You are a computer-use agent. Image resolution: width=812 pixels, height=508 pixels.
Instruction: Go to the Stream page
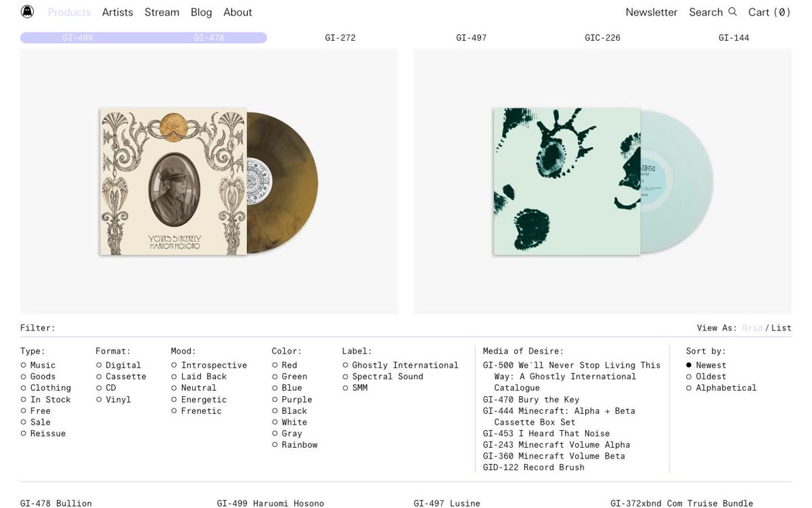[x=162, y=12]
